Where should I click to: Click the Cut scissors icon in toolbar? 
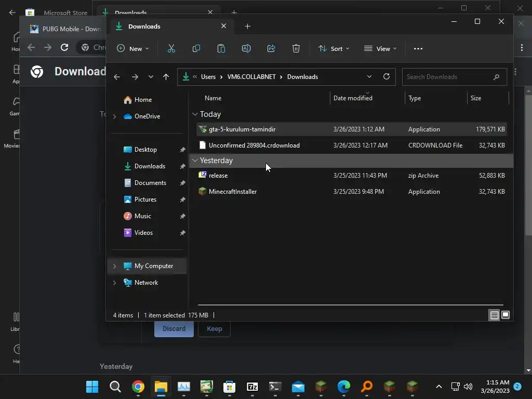[x=171, y=48]
